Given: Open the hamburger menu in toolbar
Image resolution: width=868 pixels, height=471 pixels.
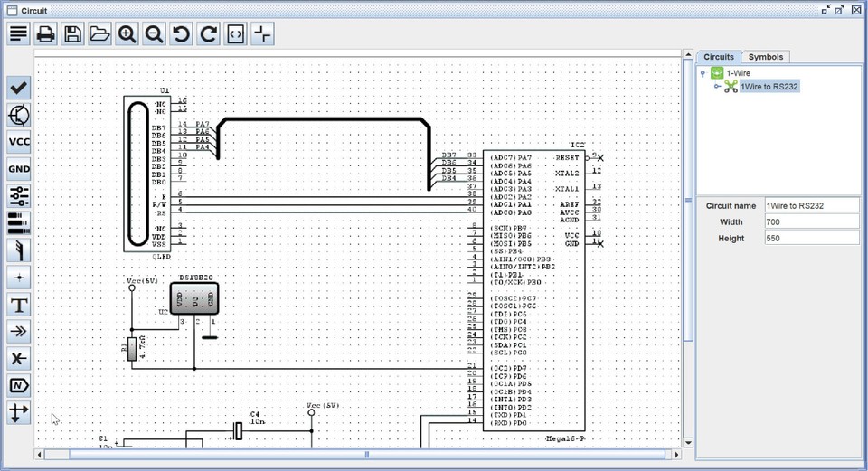Looking at the screenshot, I should click(x=18, y=34).
